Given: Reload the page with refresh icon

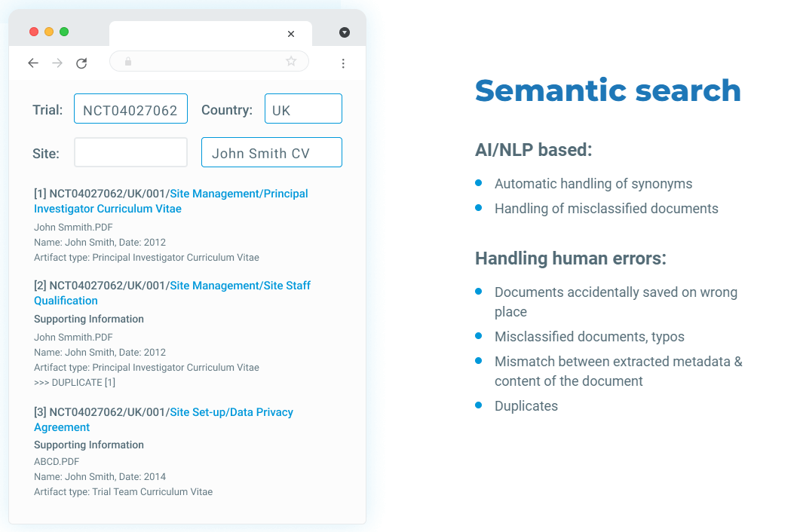Looking at the screenshot, I should (81, 63).
